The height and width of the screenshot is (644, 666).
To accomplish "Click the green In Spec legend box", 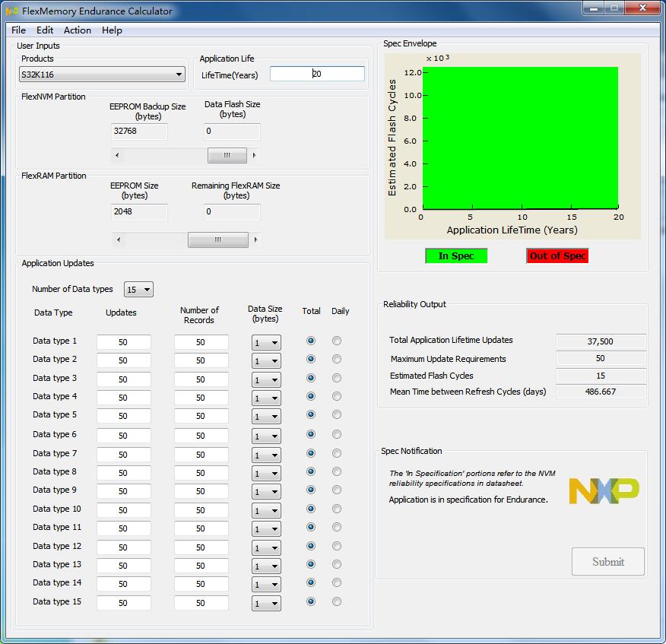I will pos(456,256).
